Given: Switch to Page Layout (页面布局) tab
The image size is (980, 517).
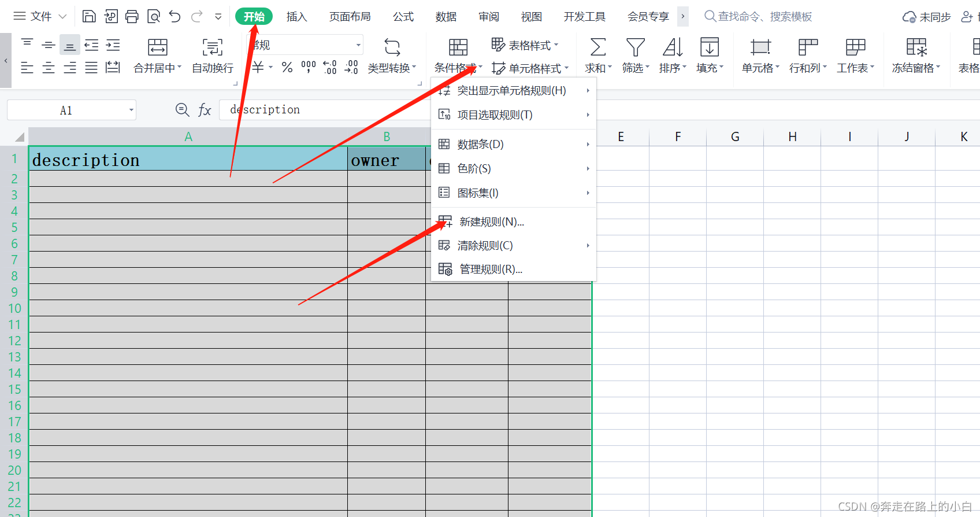Looking at the screenshot, I should [x=350, y=17].
